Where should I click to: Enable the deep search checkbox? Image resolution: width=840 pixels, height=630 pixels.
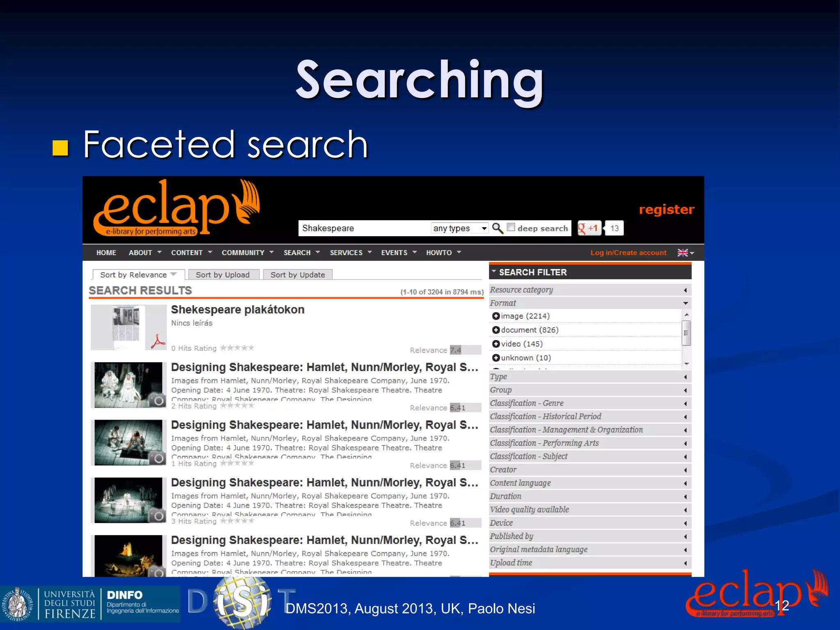pyautogui.click(x=511, y=227)
